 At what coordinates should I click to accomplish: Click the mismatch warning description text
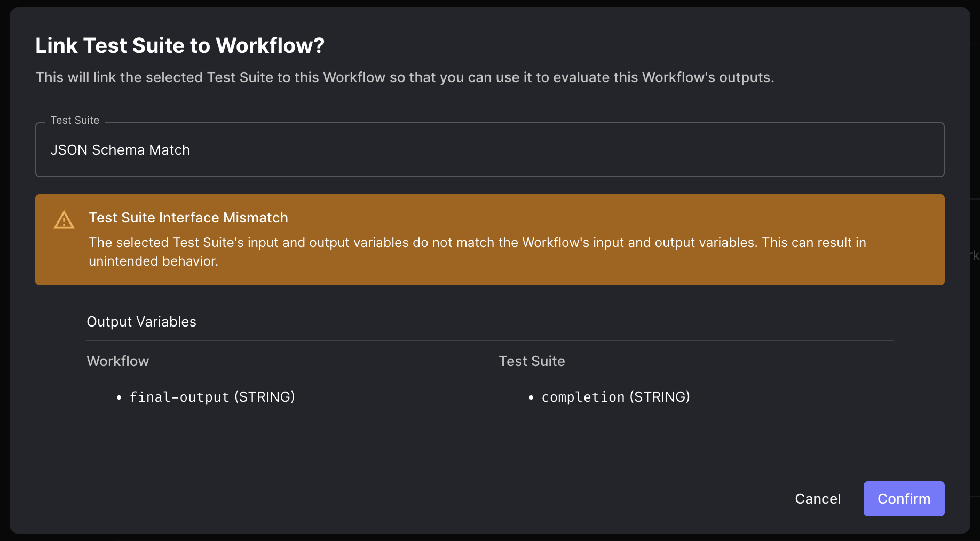click(x=477, y=252)
